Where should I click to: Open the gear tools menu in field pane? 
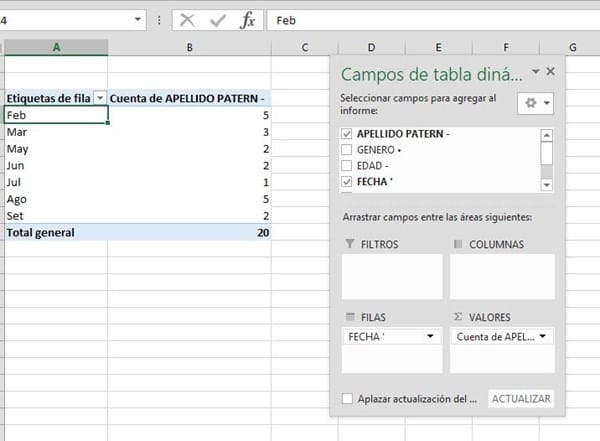537,103
